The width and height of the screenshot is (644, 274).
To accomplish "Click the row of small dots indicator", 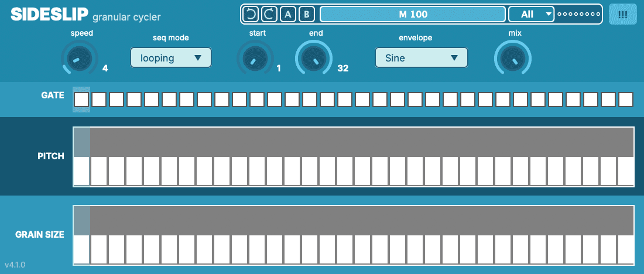I will [578, 15].
